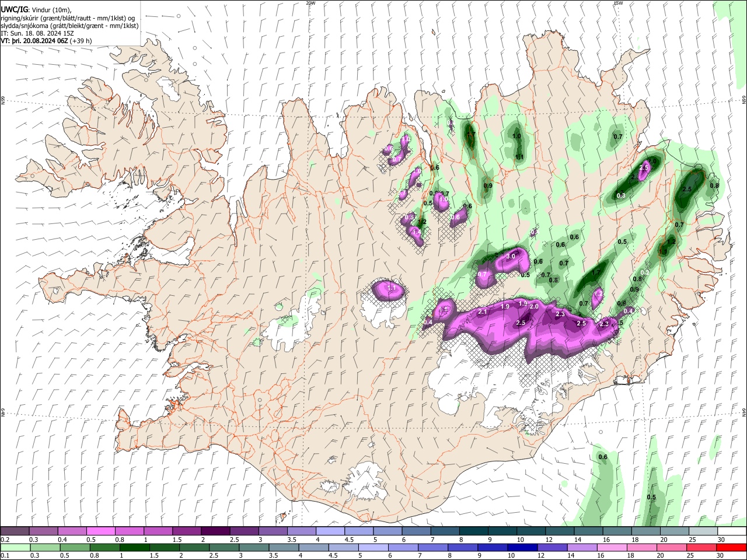The width and height of the screenshot is (747, 560).
Task: Pick lower legend lilac swatch between 14 and 16
Action: coord(582,547)
